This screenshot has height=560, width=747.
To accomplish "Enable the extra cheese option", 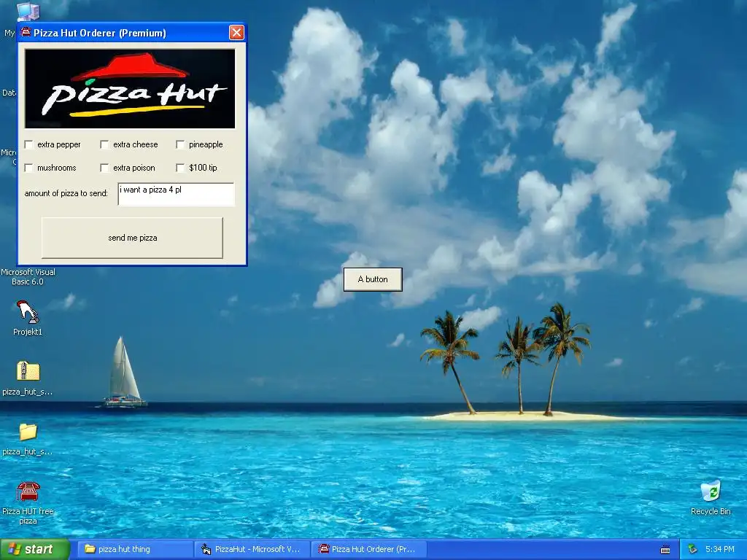I will [x=104, y=144].
